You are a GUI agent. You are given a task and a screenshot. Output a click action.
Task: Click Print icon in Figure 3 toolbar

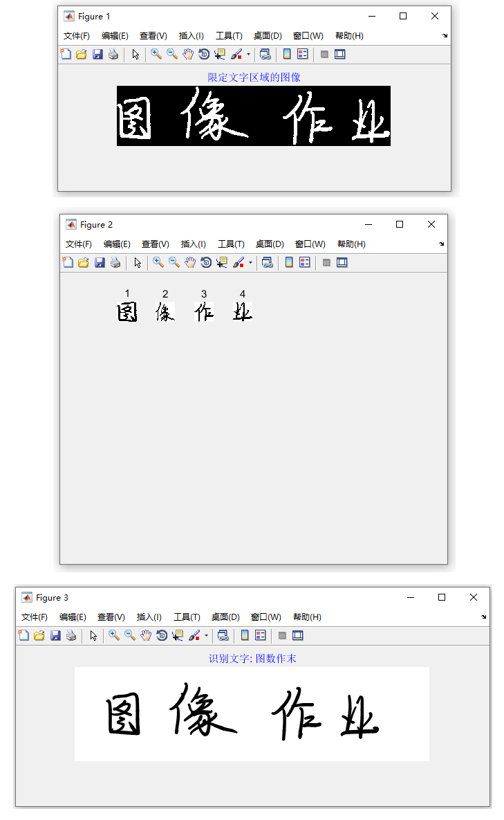71,635
